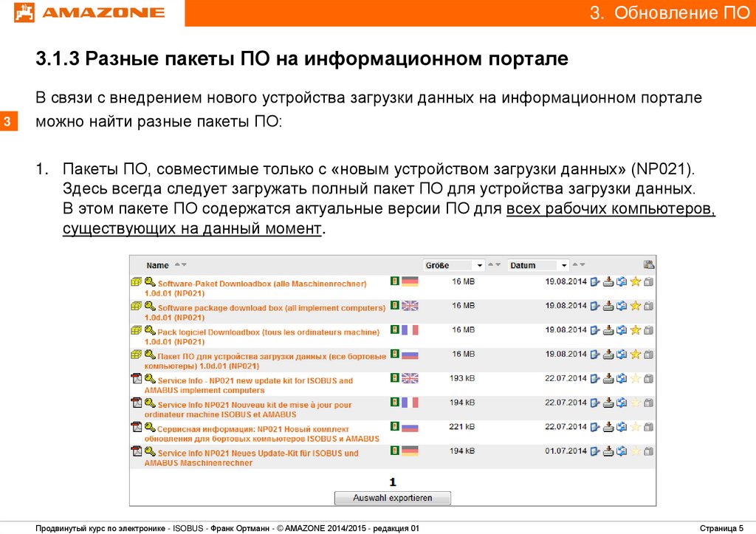Open Service Info NP021 Nouveau kit de mise à jour link
Viewport: 756px width, 534px height.
248,409
